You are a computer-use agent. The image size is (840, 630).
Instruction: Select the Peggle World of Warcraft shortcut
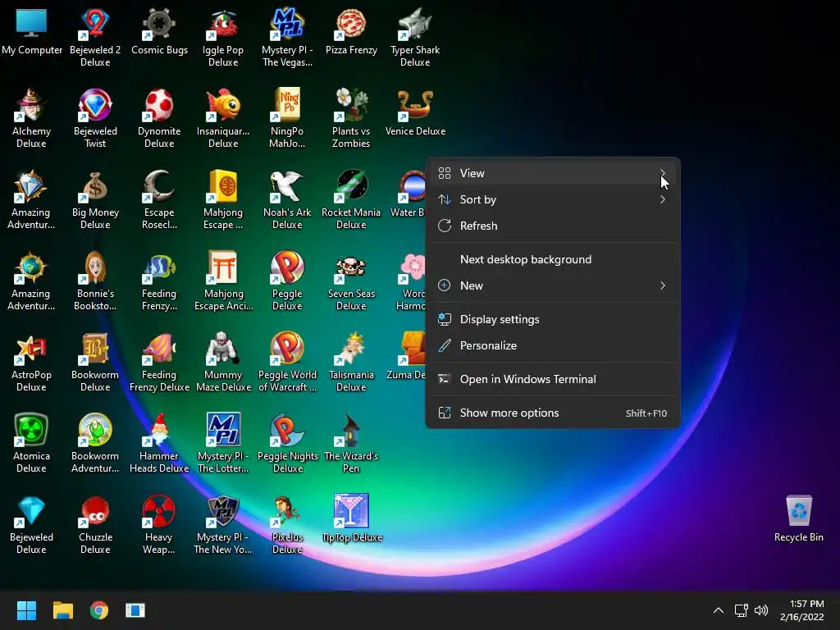click(x=287, y=363)
